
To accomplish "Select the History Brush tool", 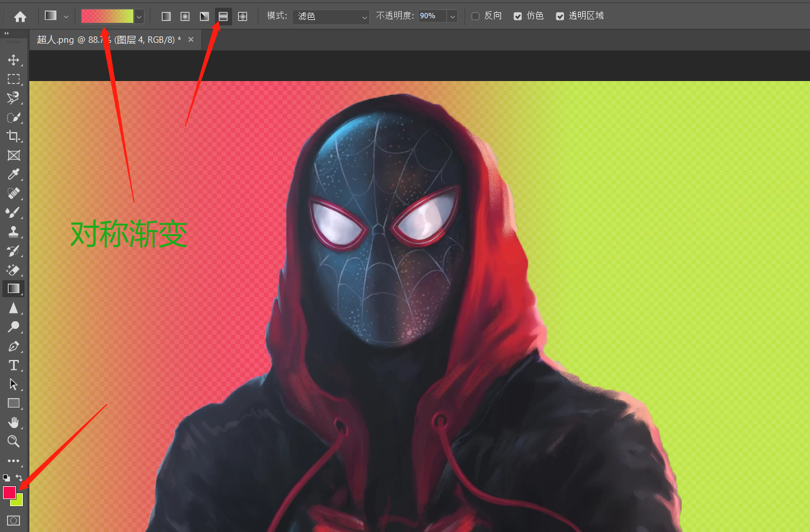I will pos(14,251).
